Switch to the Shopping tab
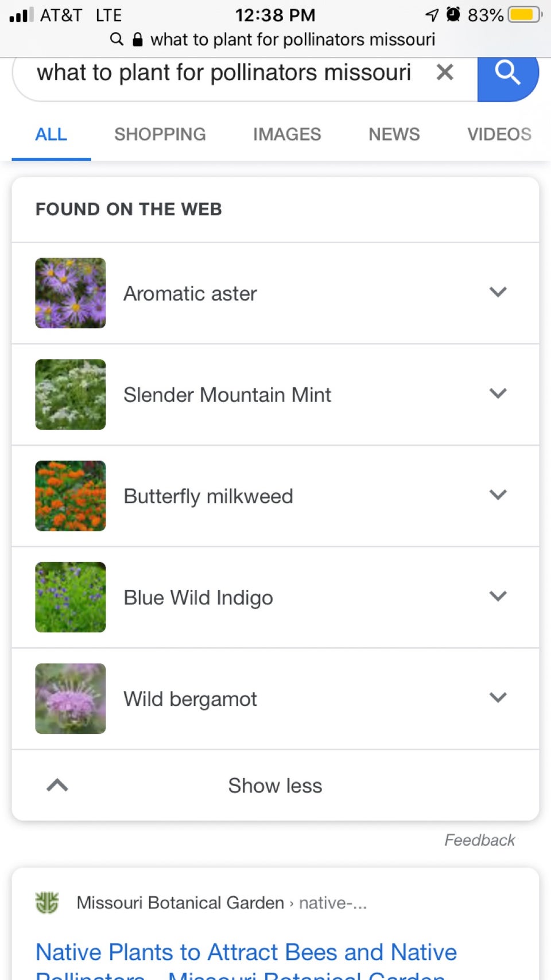551x980 pixels. [x=160, y=134]
